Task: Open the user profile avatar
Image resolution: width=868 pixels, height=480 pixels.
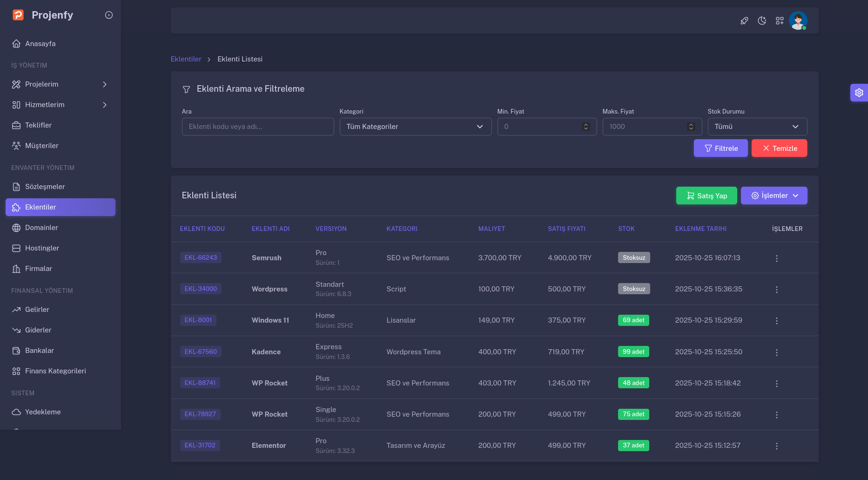Action: coord(798,20)
